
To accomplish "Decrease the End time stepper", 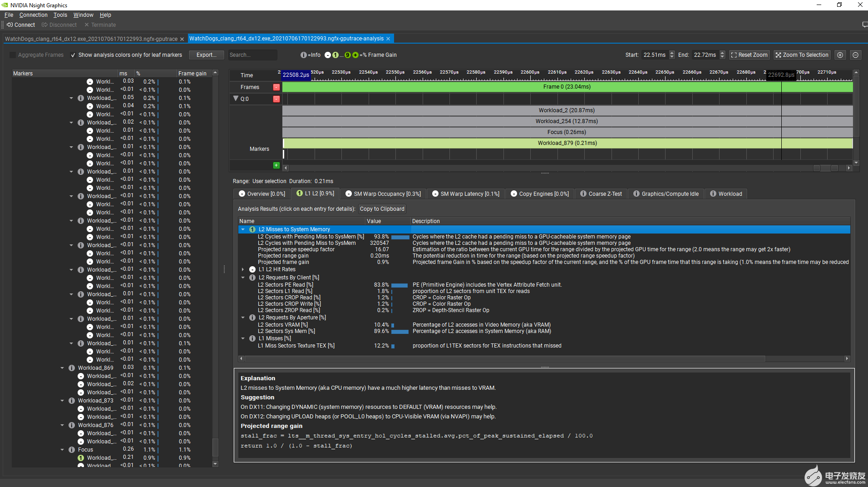I will pyautogui.click(x=722, y=57).
